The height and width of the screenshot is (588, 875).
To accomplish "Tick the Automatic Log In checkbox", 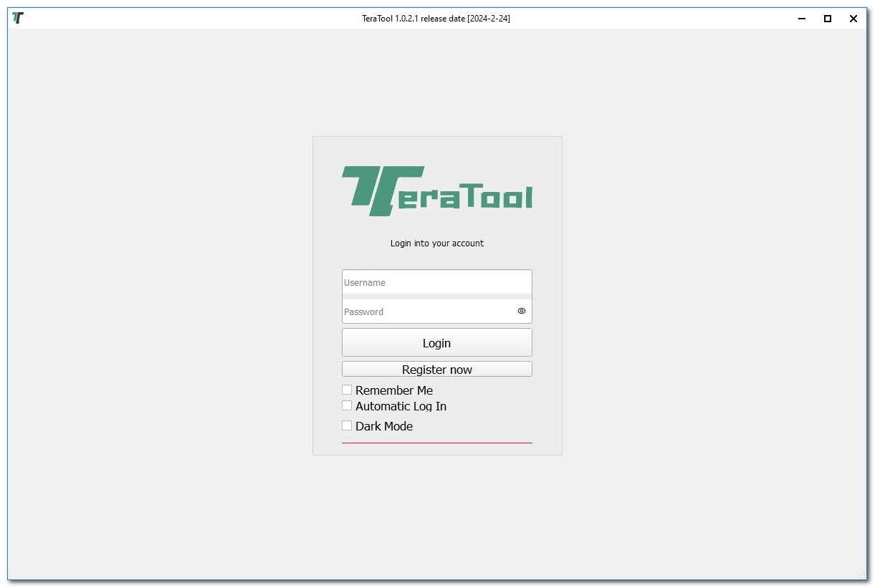I will point(347,405).
